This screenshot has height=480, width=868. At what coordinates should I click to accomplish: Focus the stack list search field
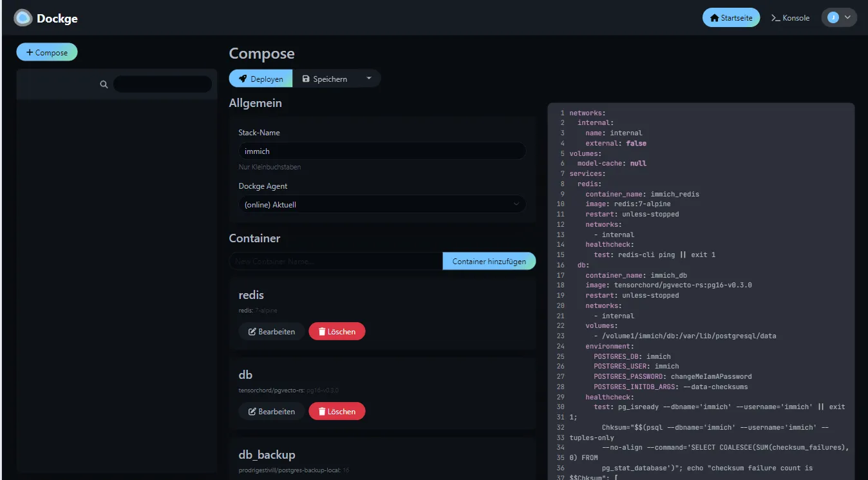pos(162,84)
